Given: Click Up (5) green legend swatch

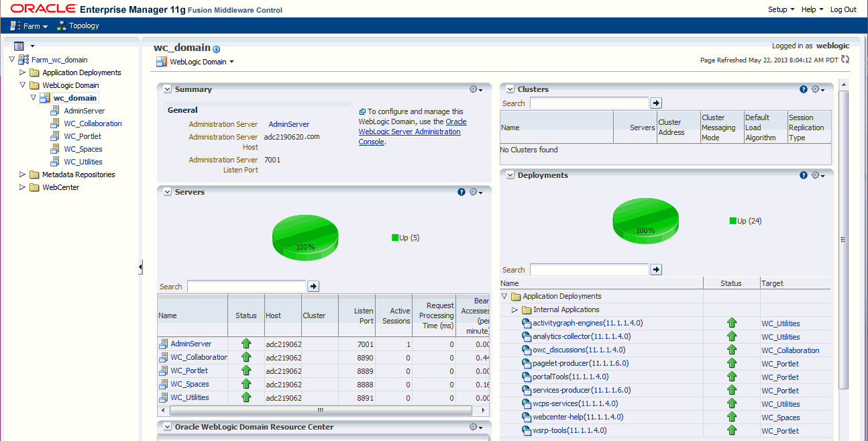Looking at the screenshot, I should (395, 238).
